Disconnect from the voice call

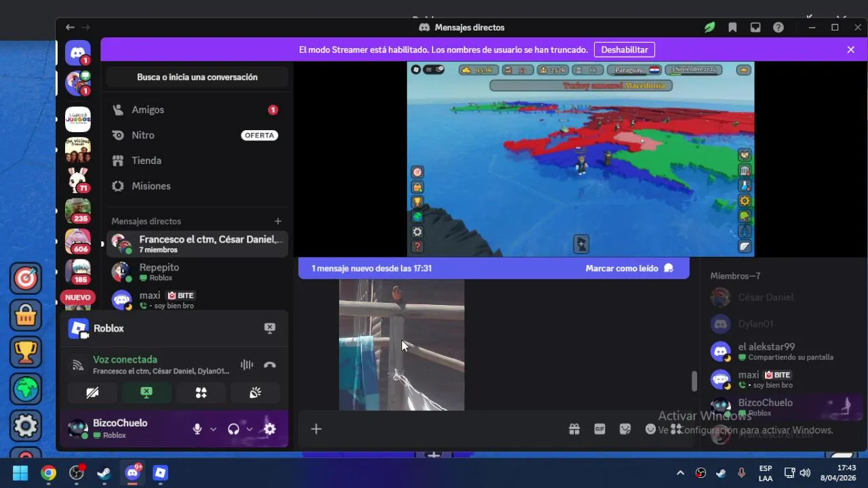click(x=270, y=365)
